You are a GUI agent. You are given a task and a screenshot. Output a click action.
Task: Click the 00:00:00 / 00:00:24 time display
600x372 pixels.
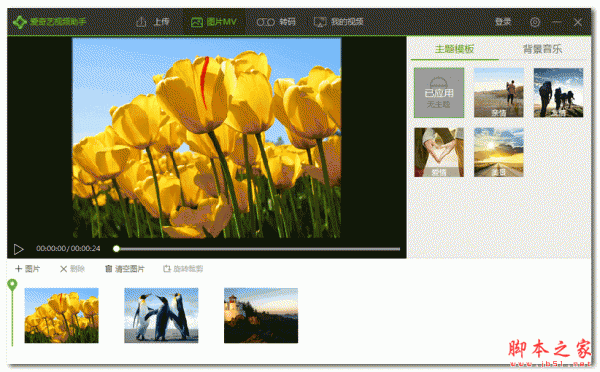(68, 249)
